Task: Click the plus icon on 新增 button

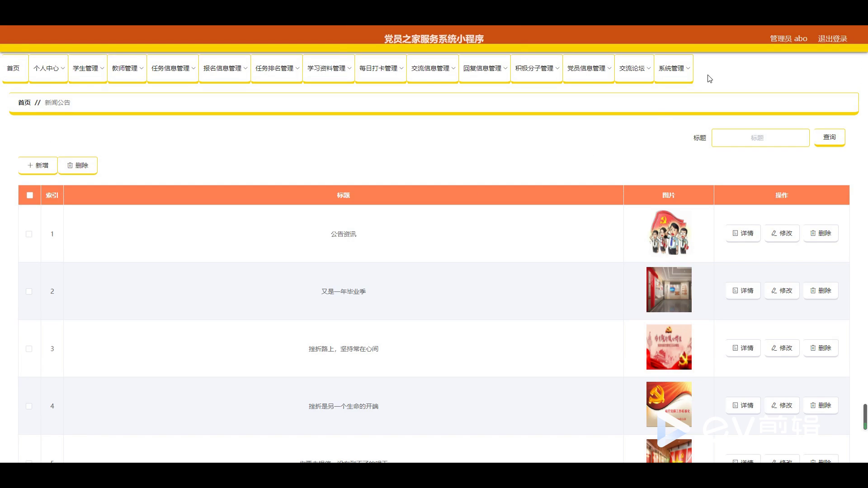Action: click(x=30, y=165)
